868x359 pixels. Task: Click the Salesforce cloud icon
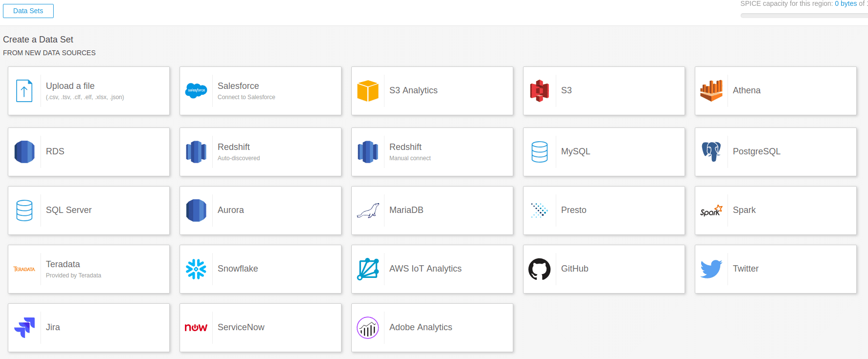[x=196, y=90]
